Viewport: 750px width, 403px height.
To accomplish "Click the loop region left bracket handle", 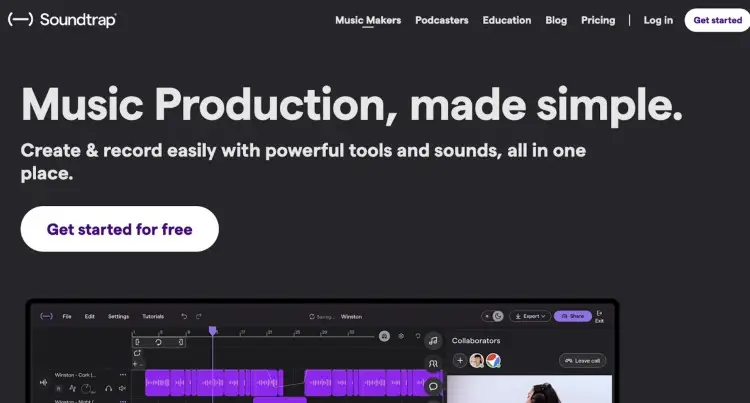I will coord(137,342).
